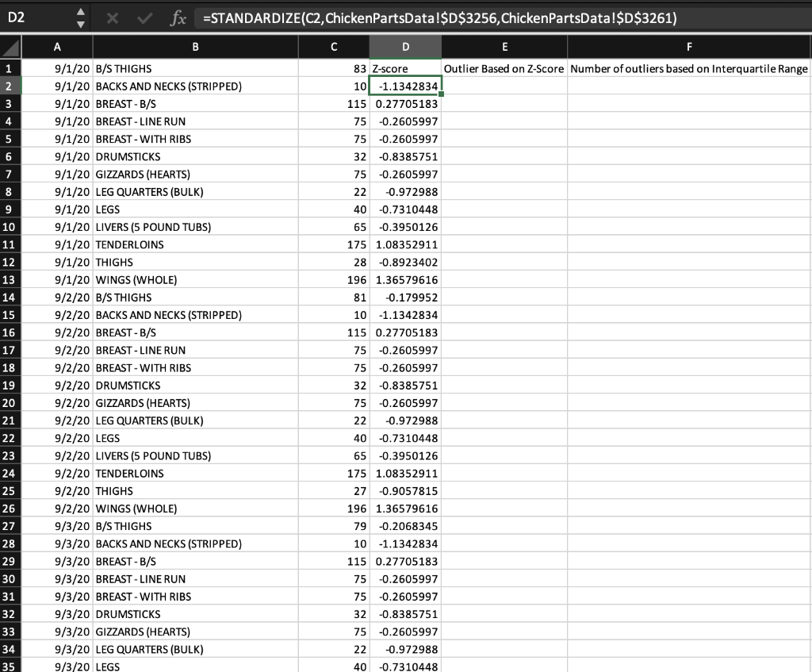
Task: Select column D header
Action: 405,46
